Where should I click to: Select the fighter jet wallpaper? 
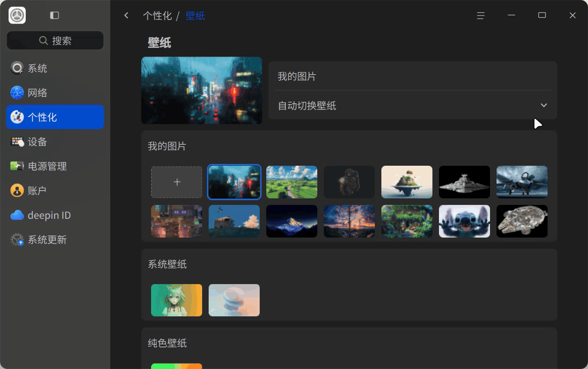click(522, 182)
